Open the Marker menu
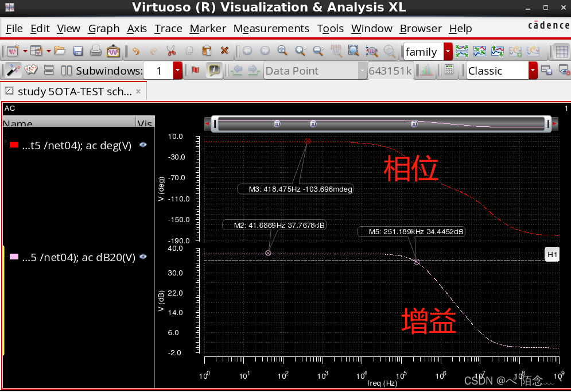571x392 pixels. point(208,29)
